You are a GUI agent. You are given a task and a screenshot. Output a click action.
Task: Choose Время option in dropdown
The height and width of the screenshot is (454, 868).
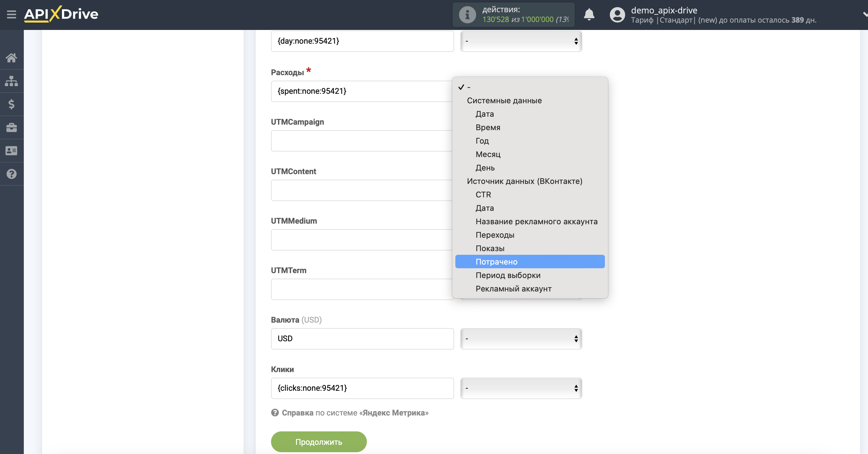coord(530,127)
